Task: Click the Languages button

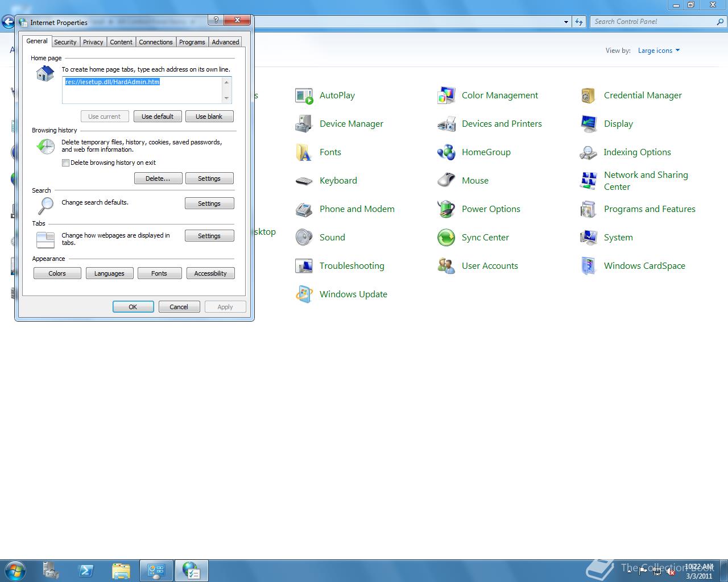Action: pyautogui.click(x=109, y=273)
